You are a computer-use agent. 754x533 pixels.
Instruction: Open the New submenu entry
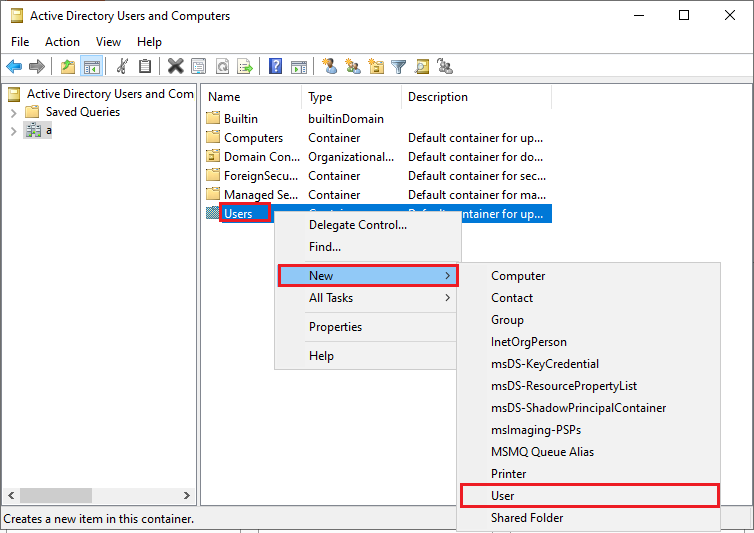click(368, 276)
